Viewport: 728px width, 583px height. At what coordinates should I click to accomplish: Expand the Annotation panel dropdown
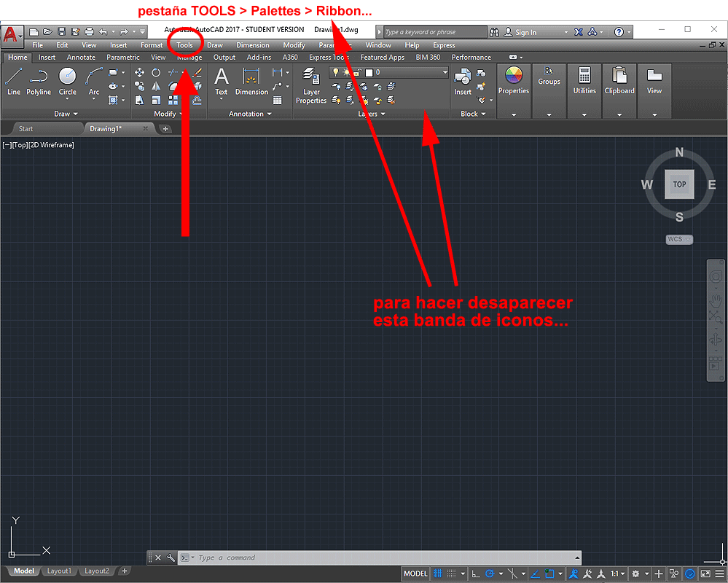tap(250, 114)
